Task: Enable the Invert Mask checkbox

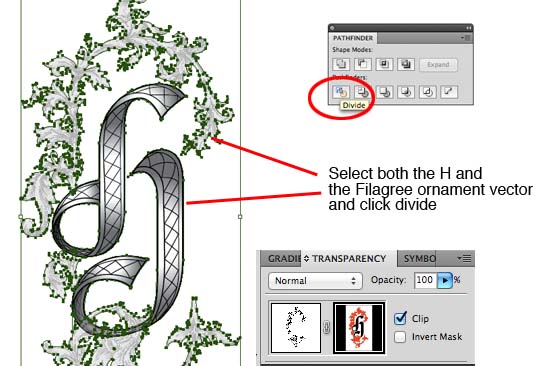Action: point(400,337)
